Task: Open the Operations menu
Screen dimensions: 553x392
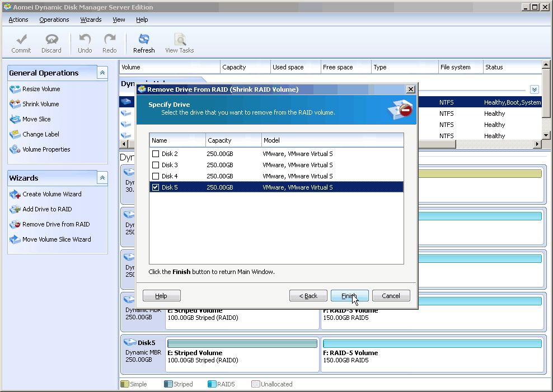Action: click(54, 20)
